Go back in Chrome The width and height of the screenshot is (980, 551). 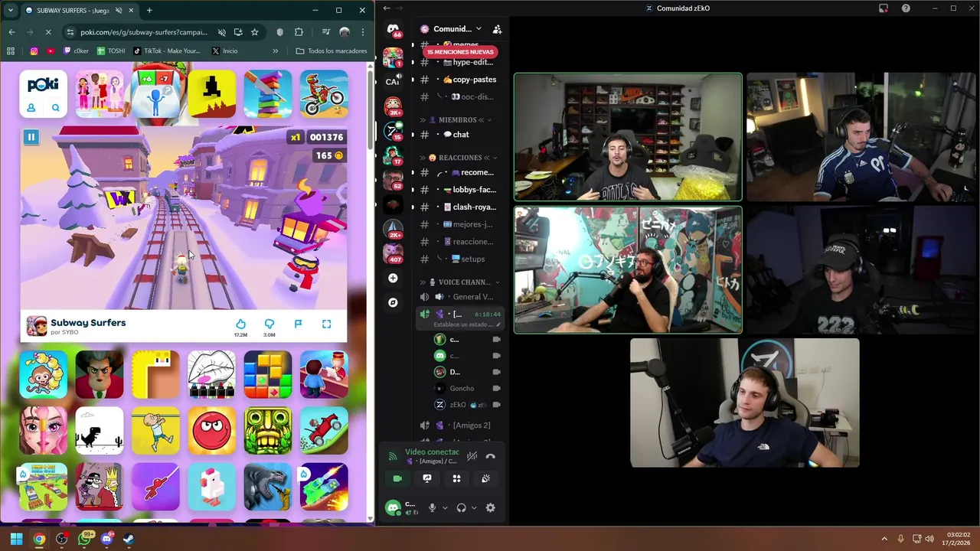(11, 32)
